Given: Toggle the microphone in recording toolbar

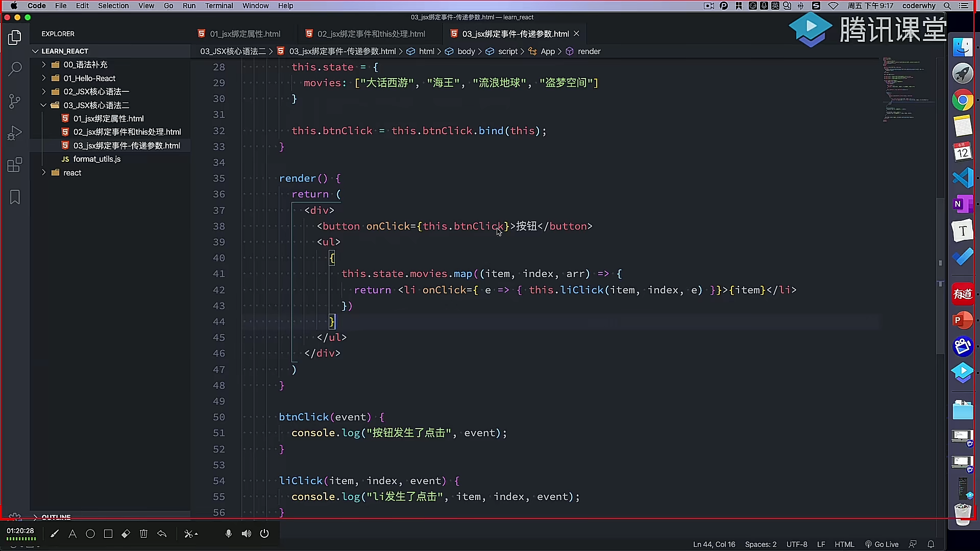Looking at the screenshot, I should (228, 534).
